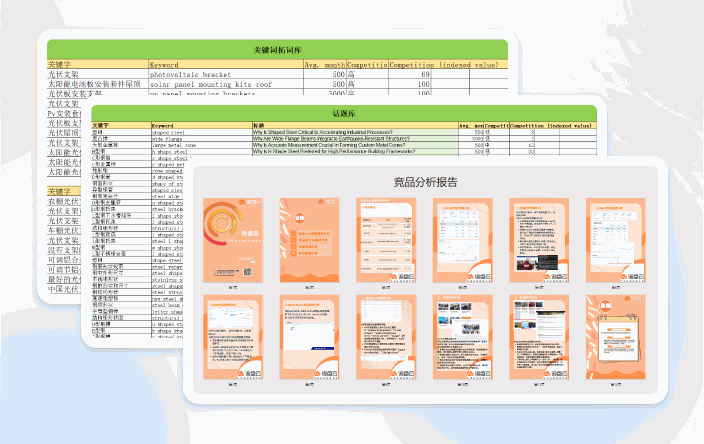
Task: Click the 话题库 green title bar
Action: click(x=344, y=114)
